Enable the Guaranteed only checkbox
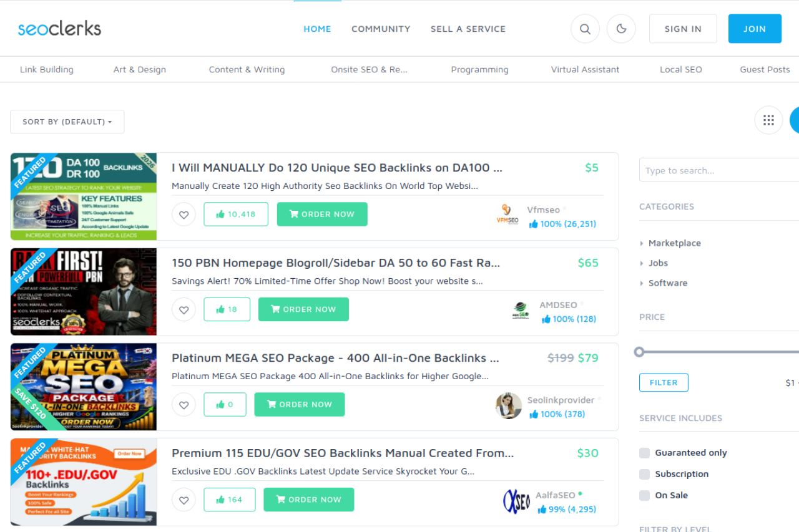This screenshot has width=799, height=532. (645, 453)
